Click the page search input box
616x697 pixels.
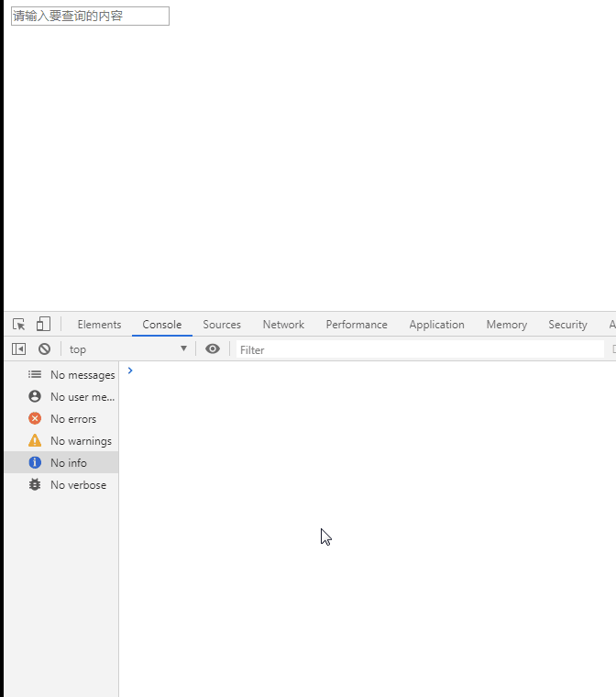pyautogui.click(x=90, y=16)
